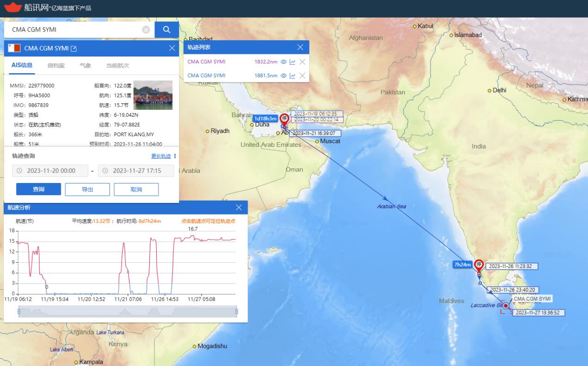Open the end date picker 2023-11-27 17:15
The height and width of the screenshot is (366, 588).
tap(136, 170)
